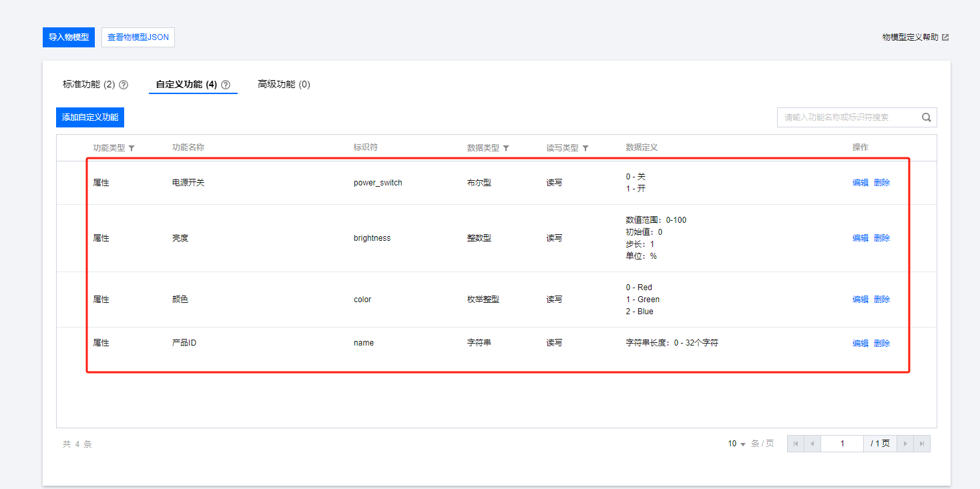Click 1 - Green enum value
The image size is (980, 489).
[x=643, y=300]
